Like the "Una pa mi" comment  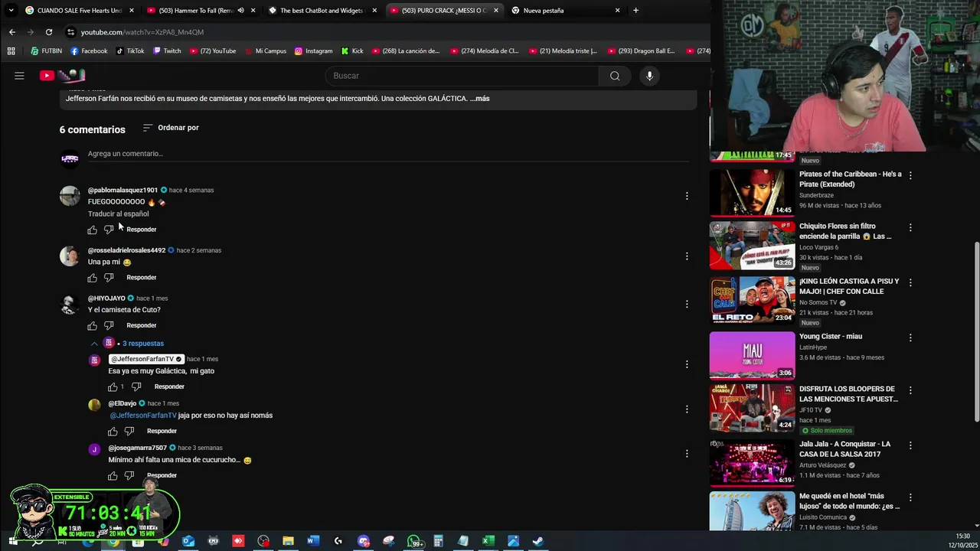pos(93,277)
